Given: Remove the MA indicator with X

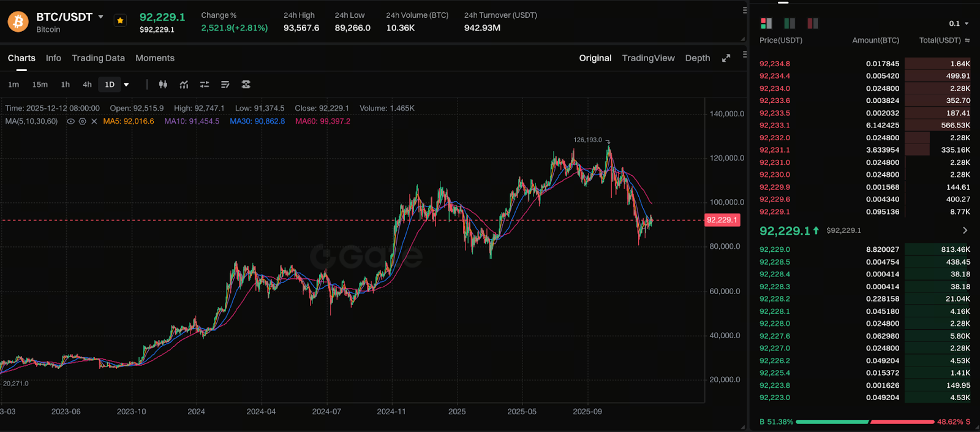Looking at the screenshot, I should tap(94, 121).
